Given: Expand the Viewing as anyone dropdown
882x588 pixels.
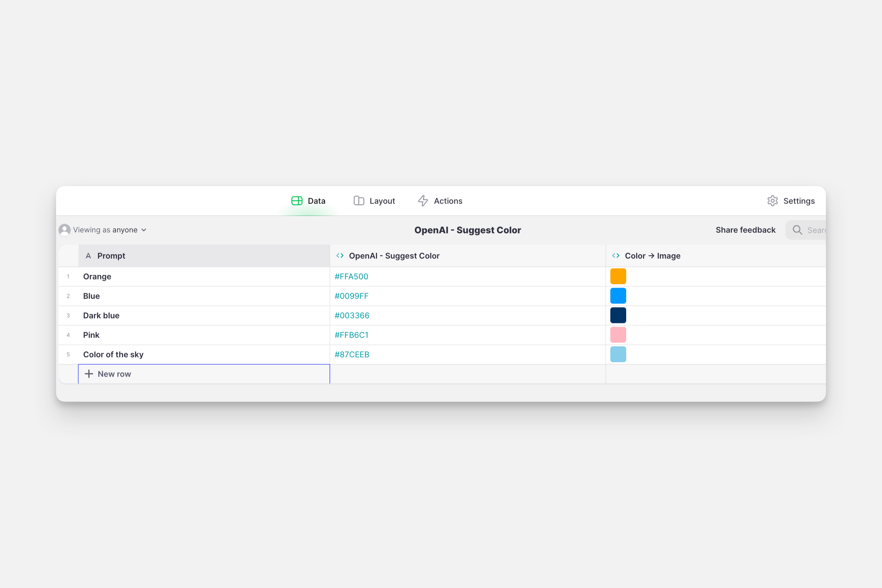Looking at the screenshot, I should [144, 230].
